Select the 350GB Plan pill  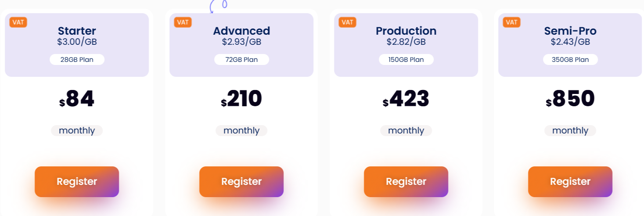(x=570, y=60)
